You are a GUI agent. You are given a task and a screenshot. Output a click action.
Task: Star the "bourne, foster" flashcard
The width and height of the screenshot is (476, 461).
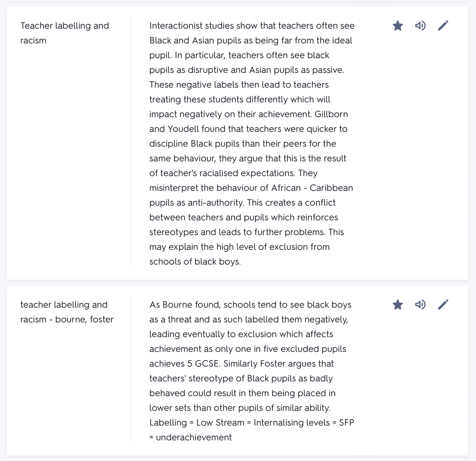click(398, 305)
